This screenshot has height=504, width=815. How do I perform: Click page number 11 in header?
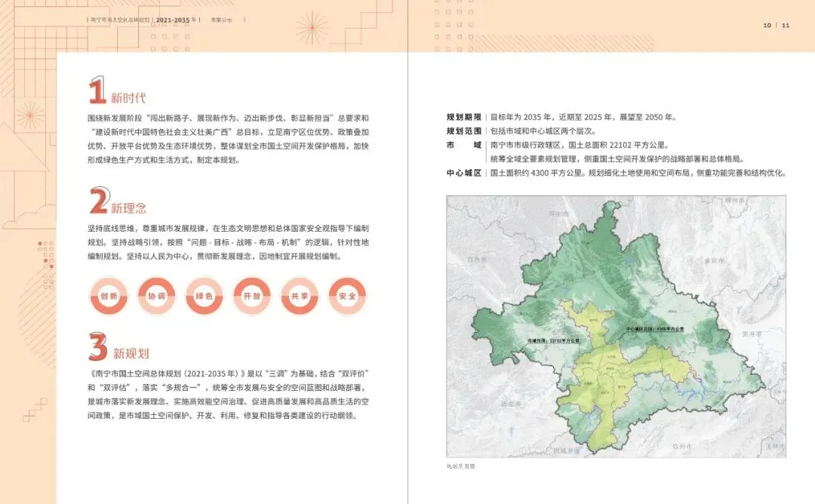pyautogui.click(x=786, y=25)
